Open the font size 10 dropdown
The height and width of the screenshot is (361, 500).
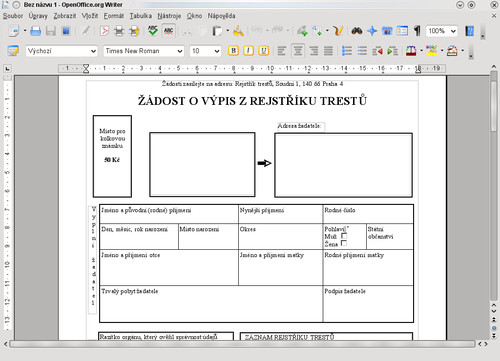[x=217, y=51]
